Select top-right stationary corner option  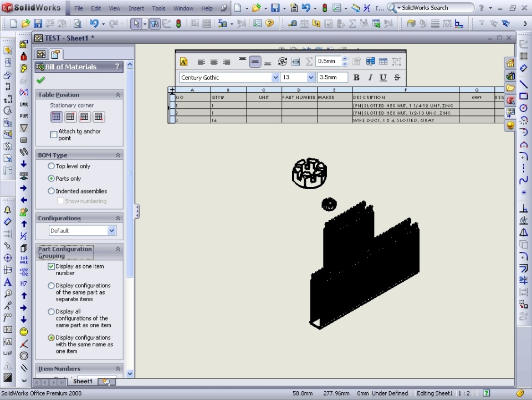[70, 117]
